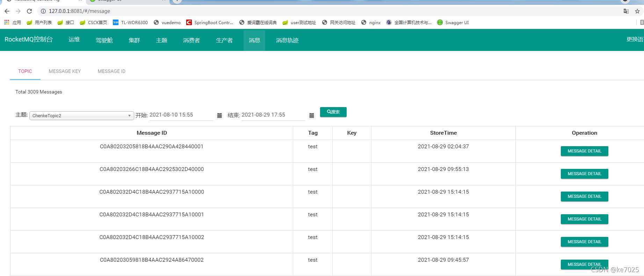Switch to the MESSAGE KEY tab
The image size is (644, 276).
pyautogui.click(x=65, y=71)
